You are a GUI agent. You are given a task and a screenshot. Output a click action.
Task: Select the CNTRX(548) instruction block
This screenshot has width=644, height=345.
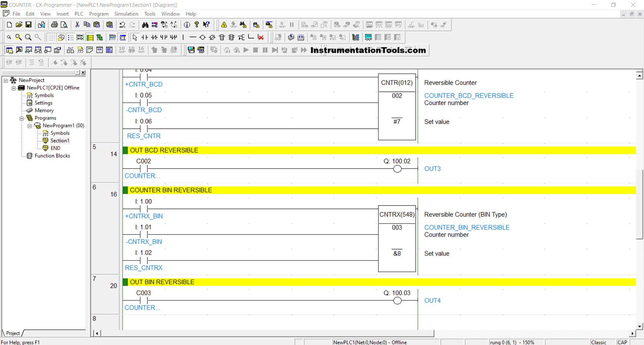397,238
